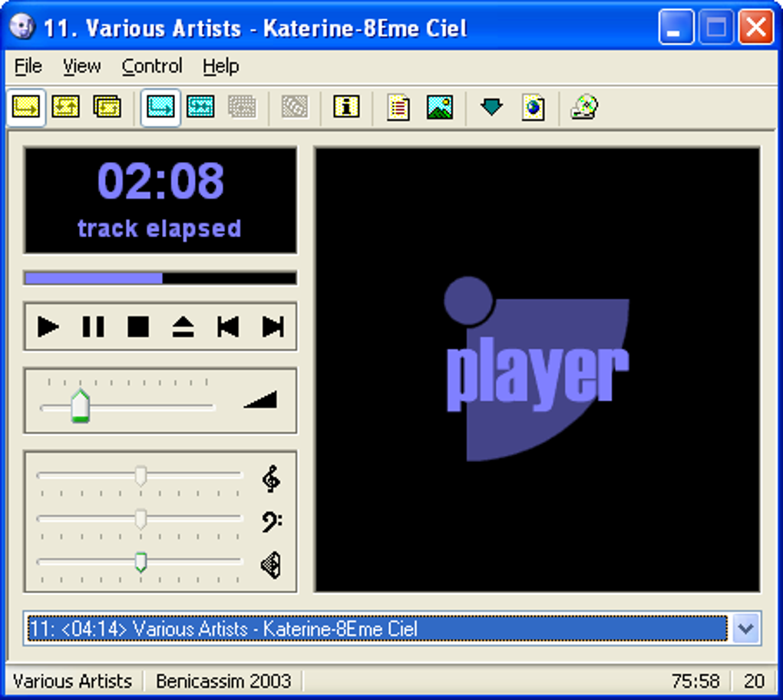The image size is (783, 700).
Task: Click the teal down-arrow toolbar icon
Action: pyautogui.click(x=491, y=107)
